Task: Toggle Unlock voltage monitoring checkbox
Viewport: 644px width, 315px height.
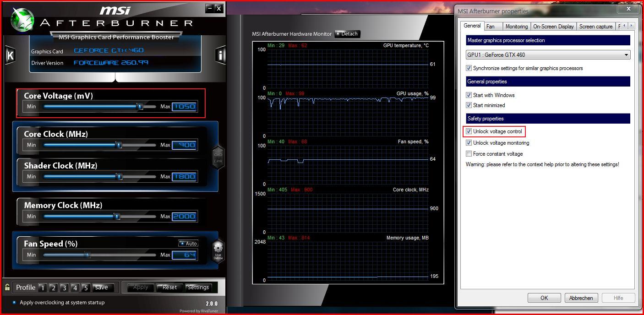Action: pyautogui.click(x=469, y=143)
